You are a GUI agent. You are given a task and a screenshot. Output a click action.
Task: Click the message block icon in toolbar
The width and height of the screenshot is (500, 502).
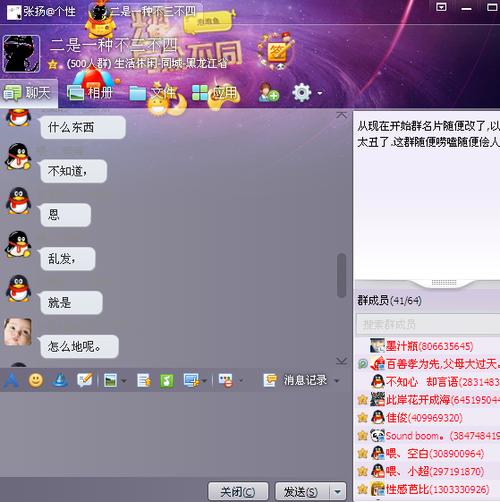(x=226, y=380)
